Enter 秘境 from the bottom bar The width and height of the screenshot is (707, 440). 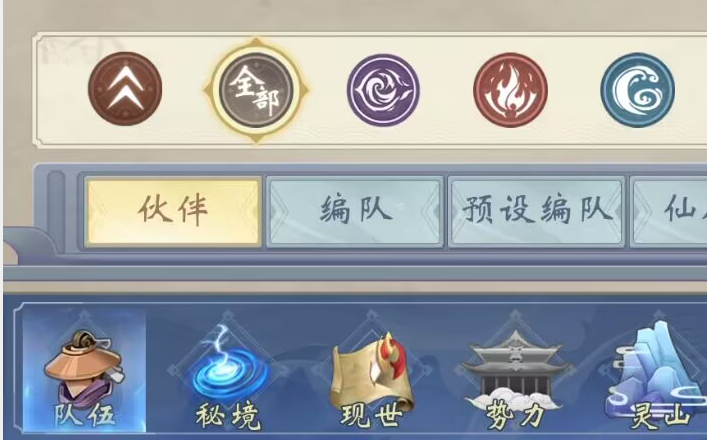229,416
